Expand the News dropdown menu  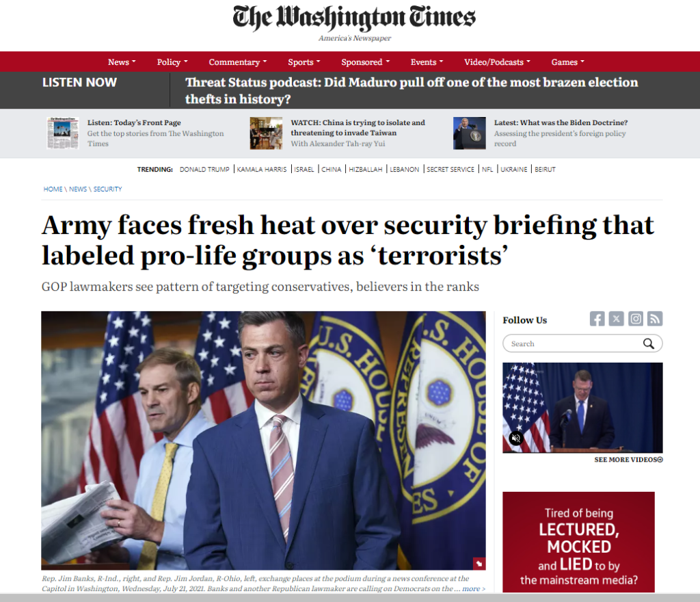pos(122,62)
